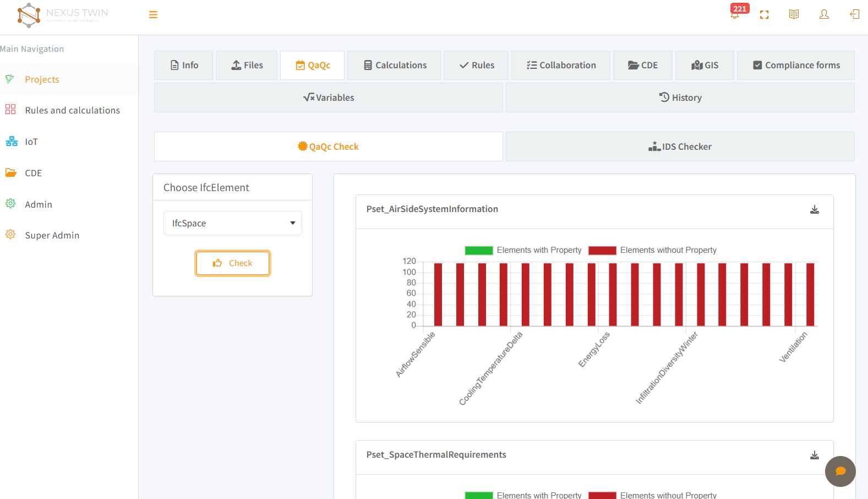Click the logout icon in header
The image size is (868, 499).
click(x=855, y=14)
